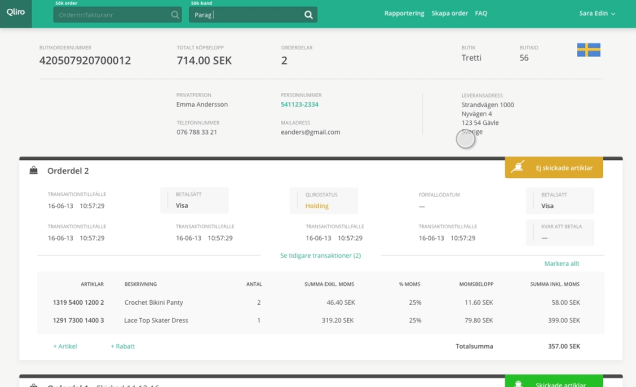Open personnummer 541123-2334 link
The image size is (636, 387).
pyautogui.click(x=299, y=105)
